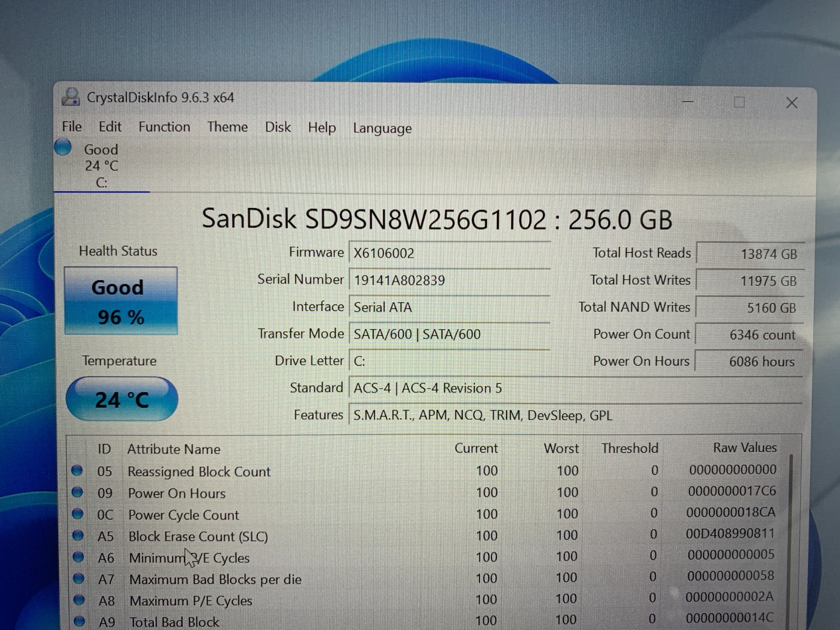This screenshot has width=840, height=630.
Task: Select the Block Erase Count (SLC) attribute name
Action: (198, 537)
